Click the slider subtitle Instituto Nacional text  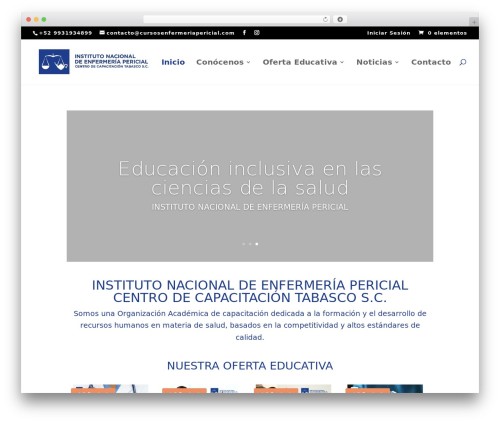pos(250,207)
